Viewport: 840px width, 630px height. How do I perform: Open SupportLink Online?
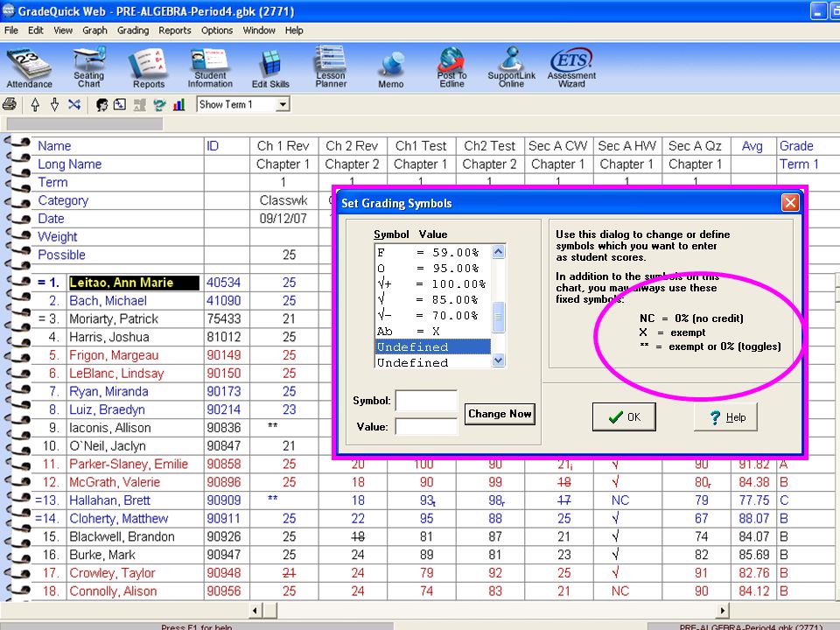pyautogui.click(x=511, y=67)
